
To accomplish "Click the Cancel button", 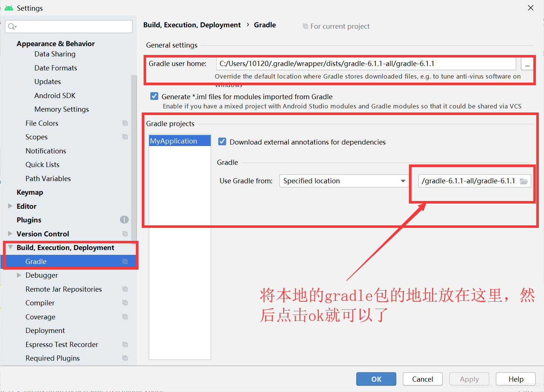I will pos(423,379).
